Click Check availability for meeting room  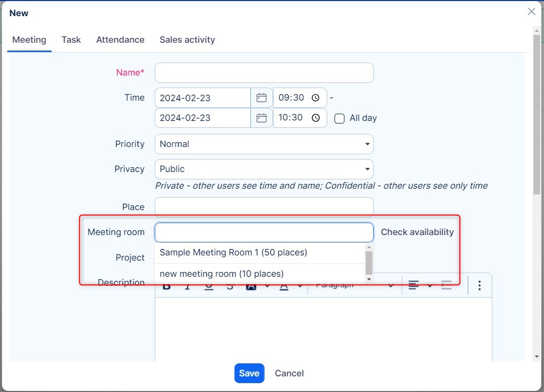417,232
